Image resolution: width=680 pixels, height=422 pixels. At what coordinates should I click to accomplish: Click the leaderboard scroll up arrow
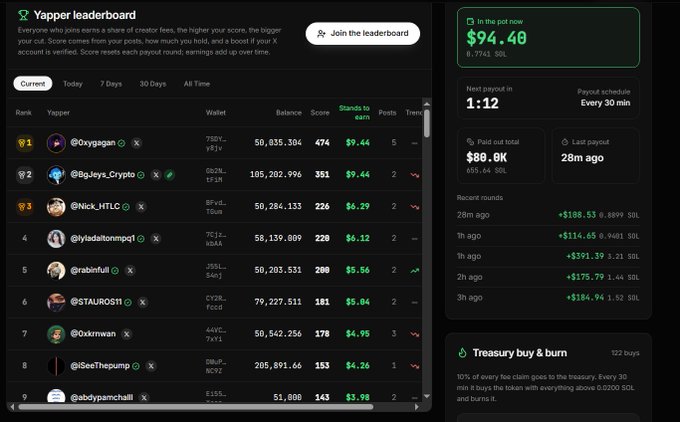(x=427, y=104)
